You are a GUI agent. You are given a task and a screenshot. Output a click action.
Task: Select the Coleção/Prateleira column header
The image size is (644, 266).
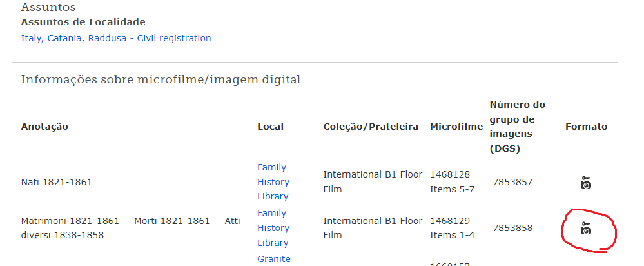pyautogui.click(x=371, y=126)
